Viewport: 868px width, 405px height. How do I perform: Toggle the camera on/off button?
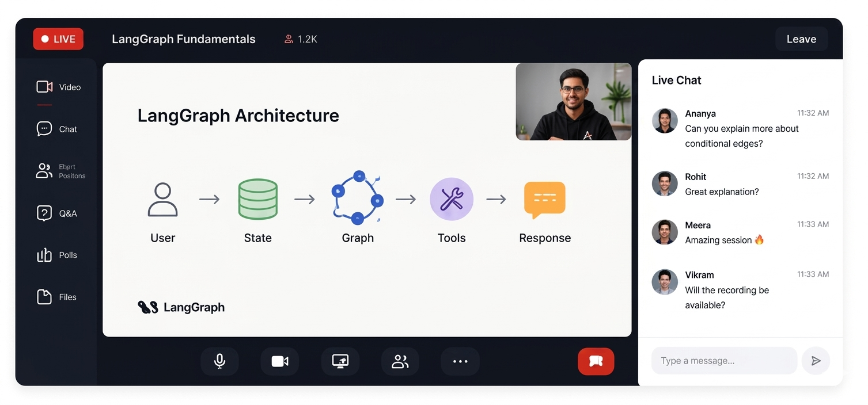pos(280,361)
